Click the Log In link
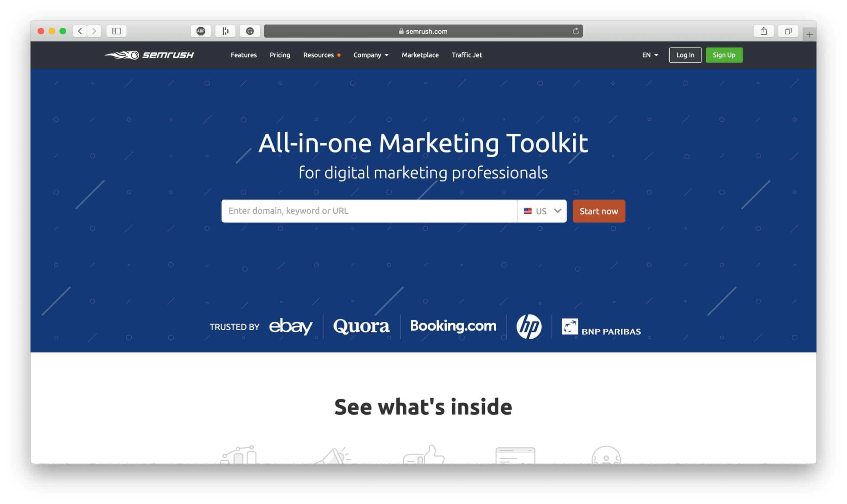847x504 pixels. pos(685,55)
